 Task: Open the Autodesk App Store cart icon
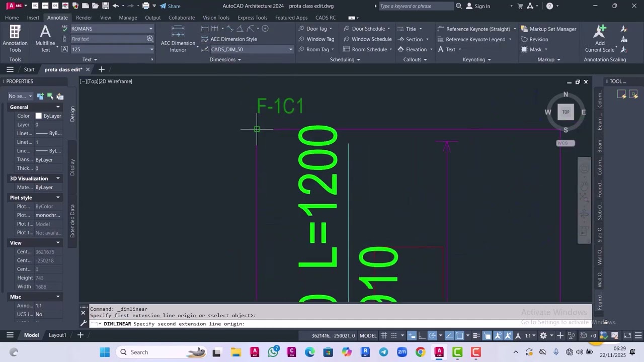point(520,6)
